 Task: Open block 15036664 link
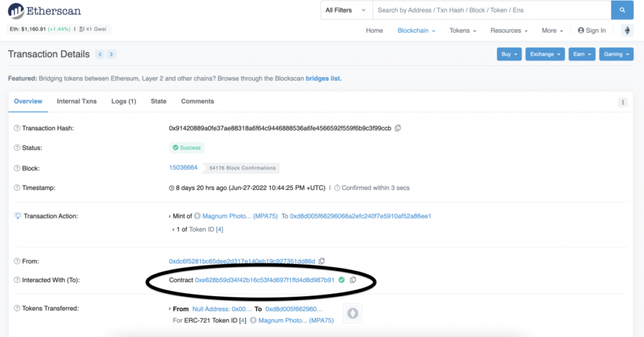click(x=183, y=167)
